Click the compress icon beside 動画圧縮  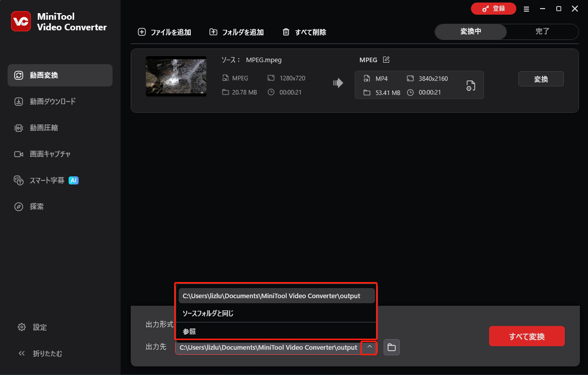pos(19,128)
